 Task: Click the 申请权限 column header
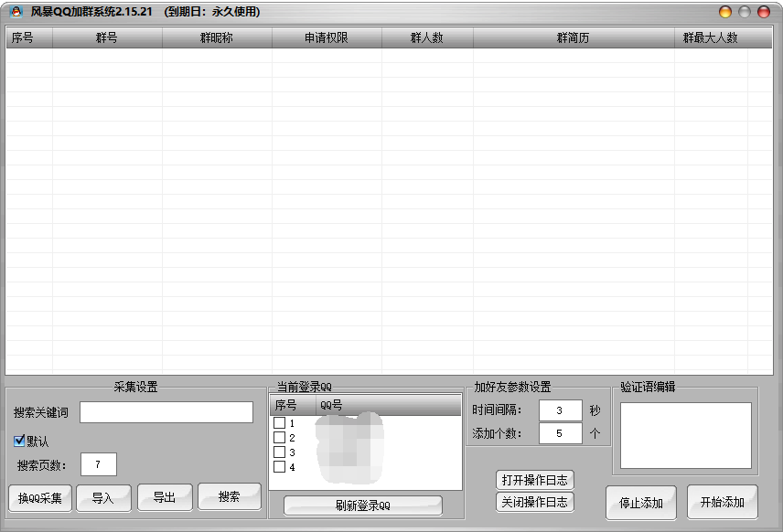(327, 37)
